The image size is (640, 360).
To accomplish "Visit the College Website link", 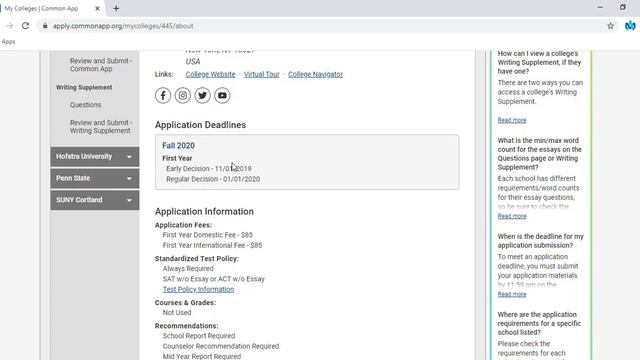I will [x=210, y=74].
